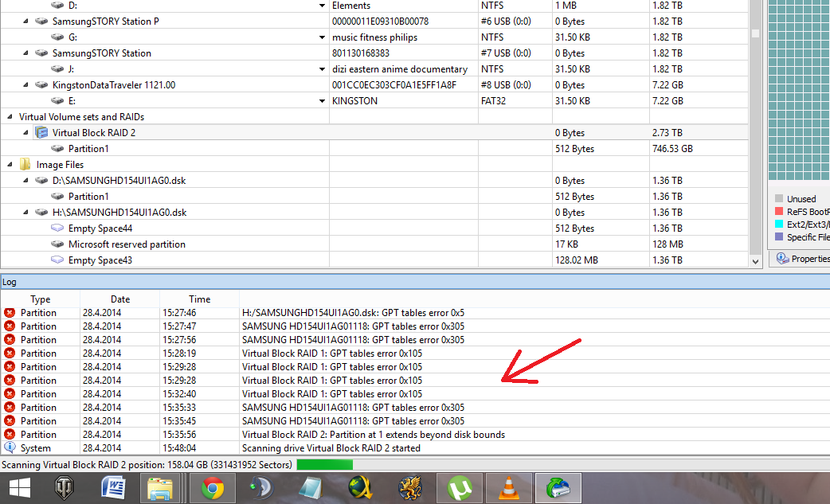Open World of Tanks taskbar icon

(64, 488)
